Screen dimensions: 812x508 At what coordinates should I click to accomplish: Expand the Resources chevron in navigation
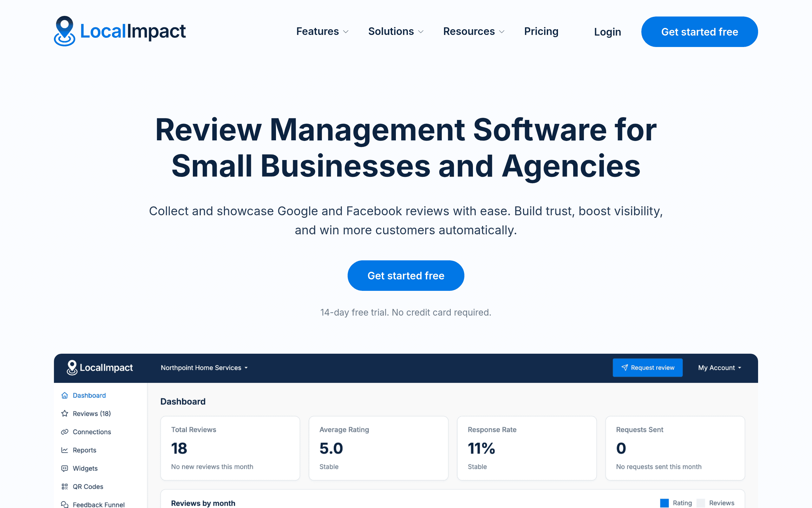(501, 31)
